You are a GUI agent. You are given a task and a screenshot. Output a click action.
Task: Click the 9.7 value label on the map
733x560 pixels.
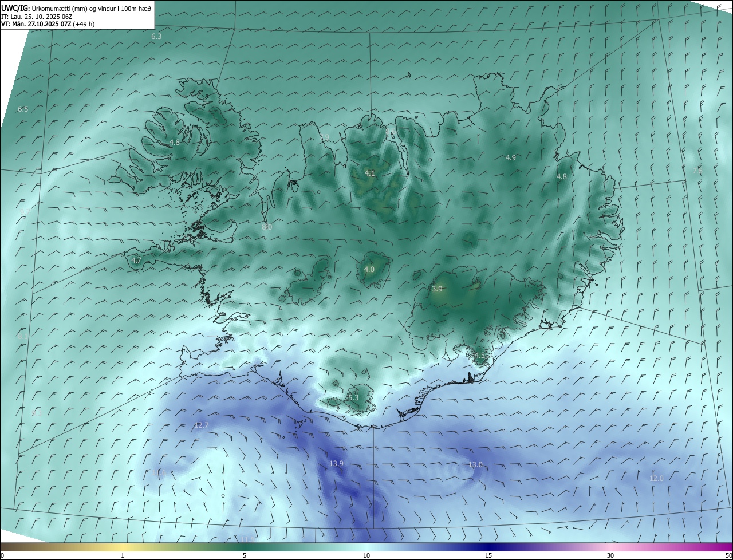click(x=25, y=212)
